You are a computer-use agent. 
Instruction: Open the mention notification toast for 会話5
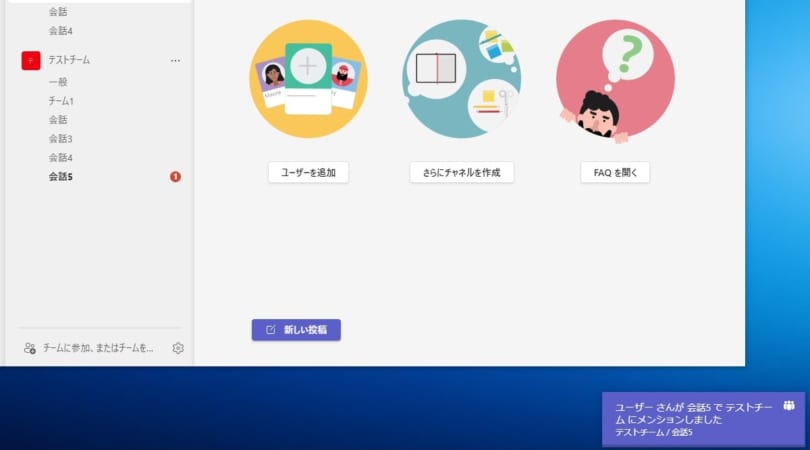[x=703, y=419]
